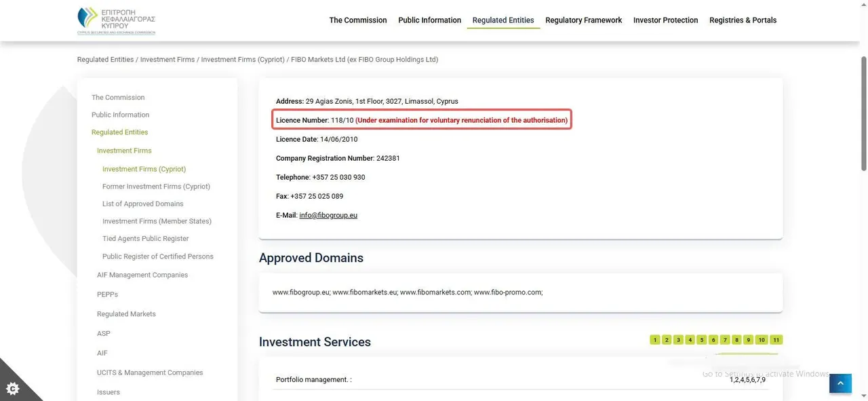Open Issuers sidebar link
This screenshot has width=868, height=401.
click(108, 392)
